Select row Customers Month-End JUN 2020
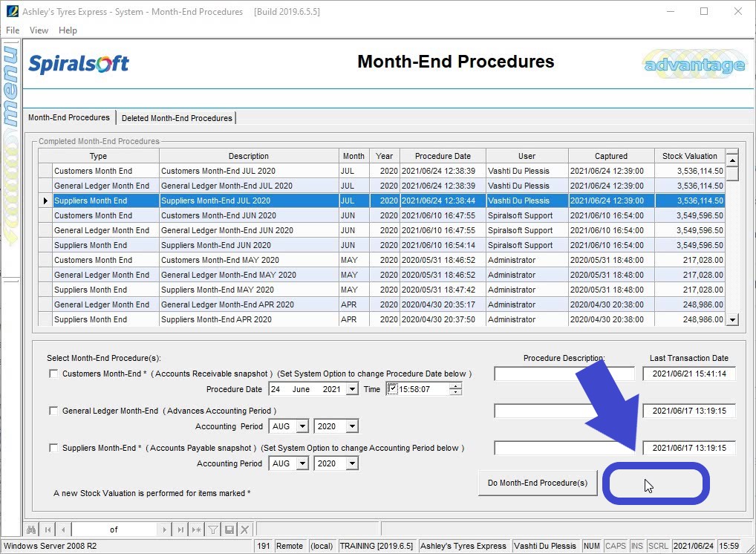Image resolution: width=756 pixels, height=554 pixels. pos(382,215)
